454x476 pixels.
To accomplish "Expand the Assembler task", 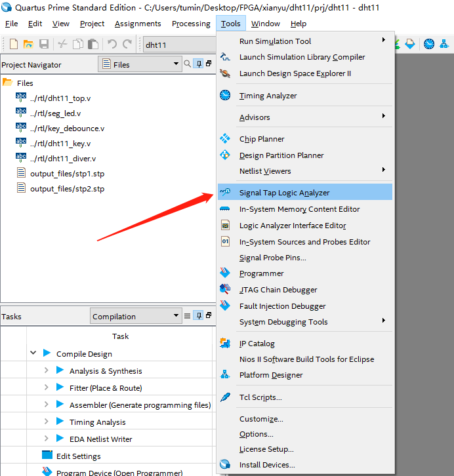I will coord(46,404).
